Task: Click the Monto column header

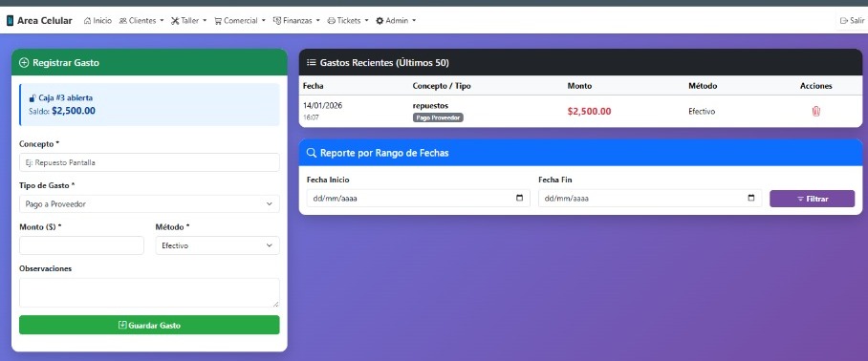Action: tap(579, 86)
